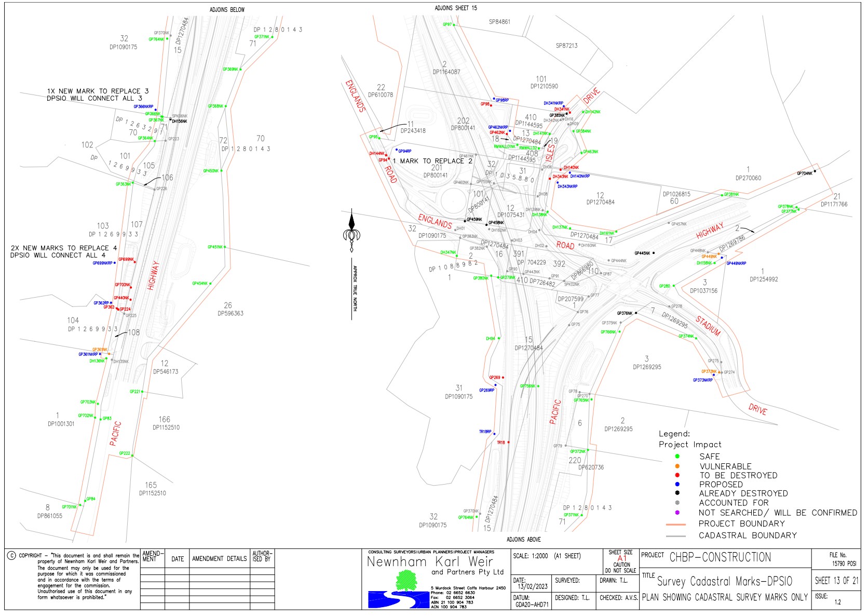Click the SHEET 13 OF 21 box
Viewport: 868px width, 616px height.
coord(836,581)
